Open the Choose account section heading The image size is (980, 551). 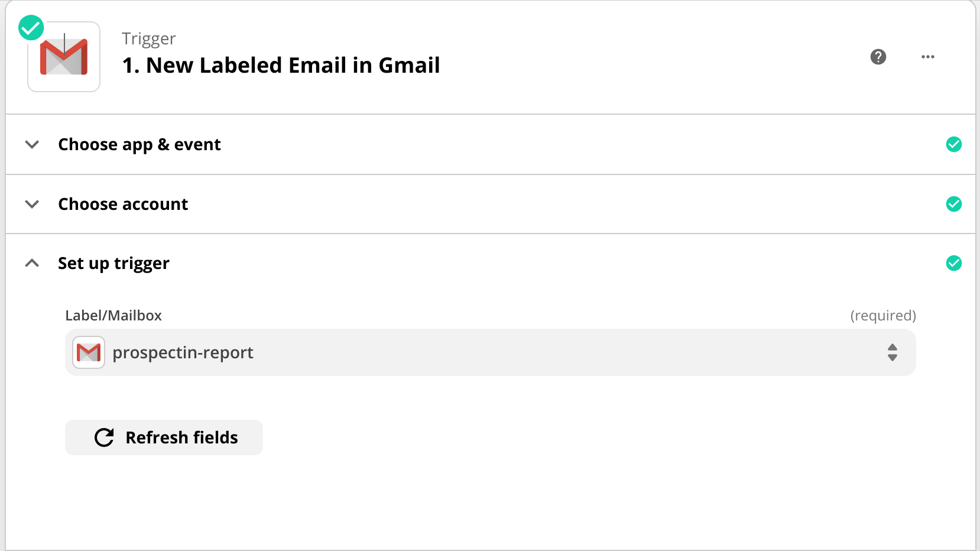[123, 204]
